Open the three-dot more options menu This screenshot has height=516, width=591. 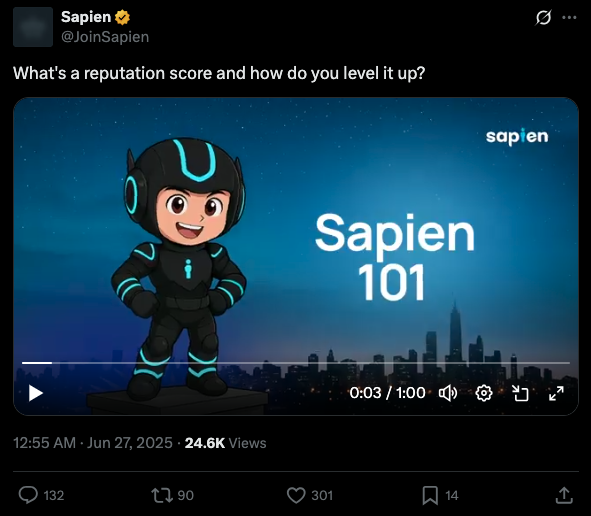click(569, 17)
